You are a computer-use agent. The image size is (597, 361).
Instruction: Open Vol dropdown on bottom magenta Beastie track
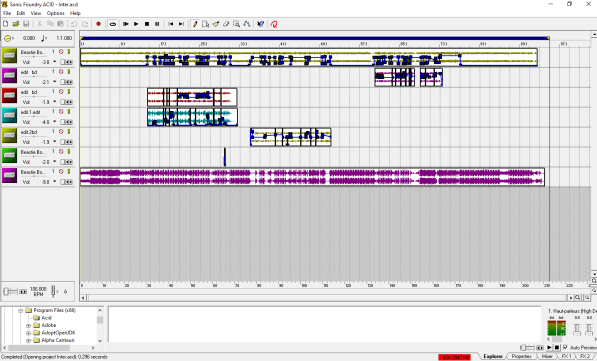[55, 182]
